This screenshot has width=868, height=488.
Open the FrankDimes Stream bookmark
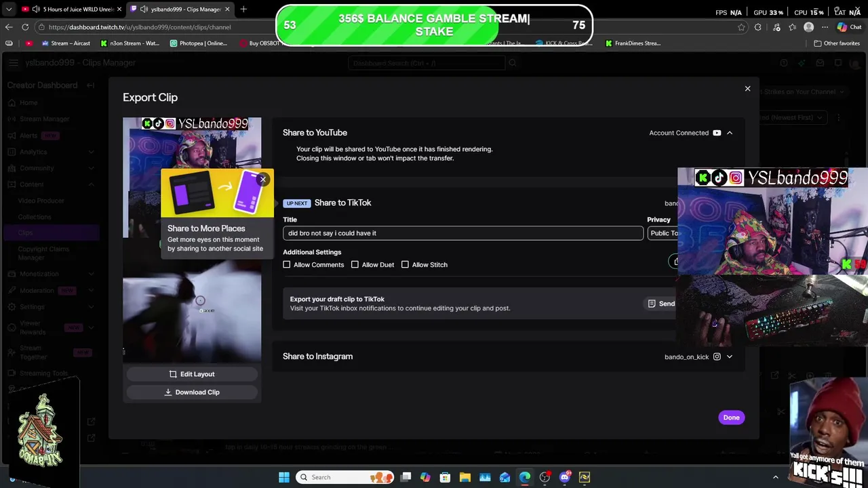click(x=633, y=43)
